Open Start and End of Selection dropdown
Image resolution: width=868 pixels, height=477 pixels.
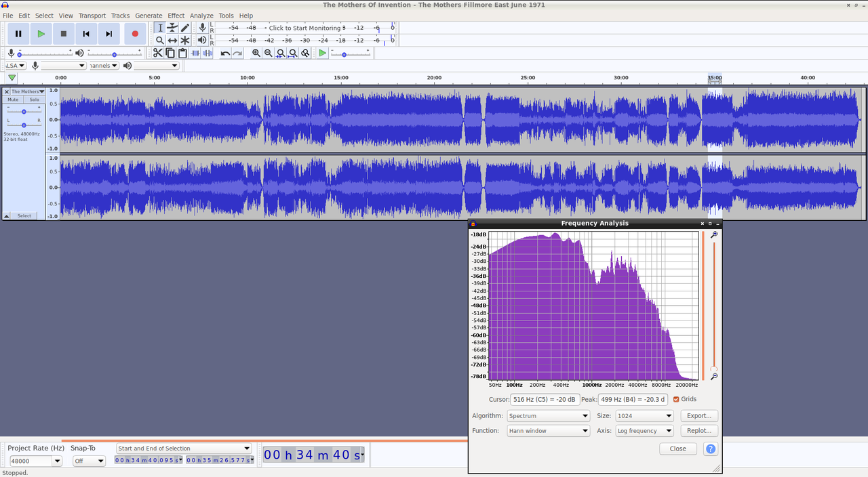click(x=184, y=449)
